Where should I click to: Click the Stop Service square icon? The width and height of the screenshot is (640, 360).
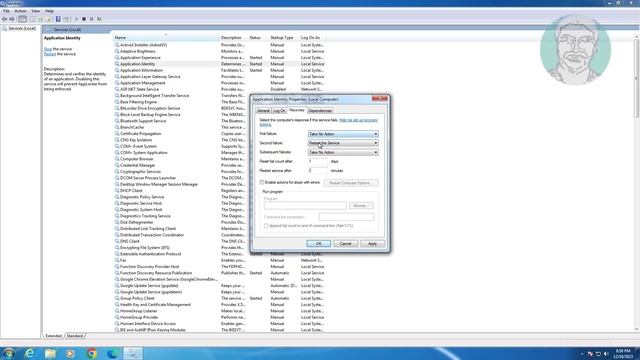coord(84,19)
